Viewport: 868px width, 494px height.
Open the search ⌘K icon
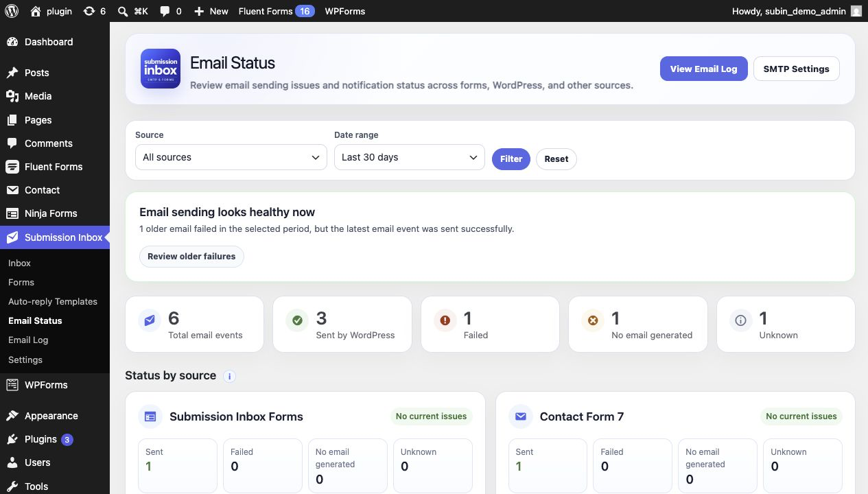(123, 11)
